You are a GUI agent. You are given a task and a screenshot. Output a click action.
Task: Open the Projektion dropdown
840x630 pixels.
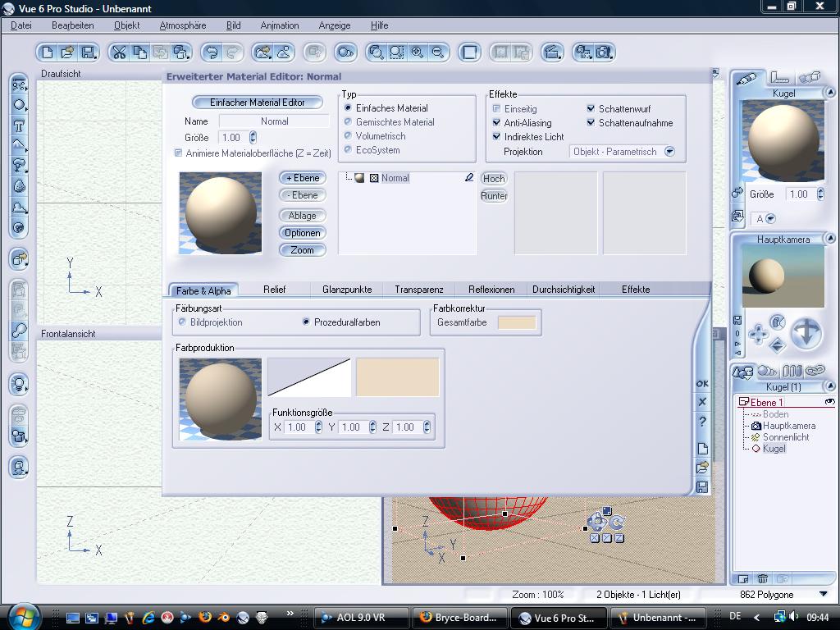click(x=669, y=152)
